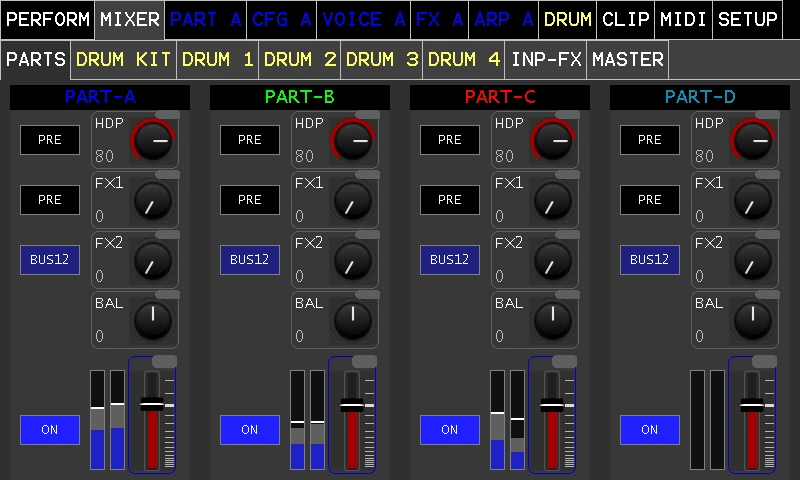800x480 pixels.
Task: Select the PART-D channel header
Action: click(700, 97)
